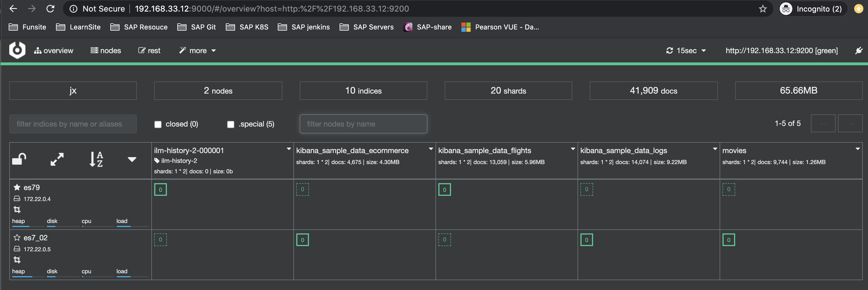This screenshot has height=290, width=868.
Task: Open the LearnSite bookmarks folder
Action: [x=78, y=27]
